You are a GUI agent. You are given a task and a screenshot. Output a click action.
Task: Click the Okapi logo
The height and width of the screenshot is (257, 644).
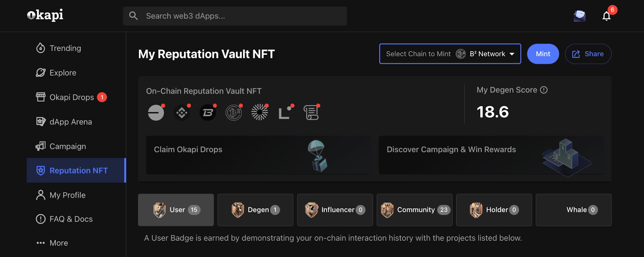click(45, 15)
